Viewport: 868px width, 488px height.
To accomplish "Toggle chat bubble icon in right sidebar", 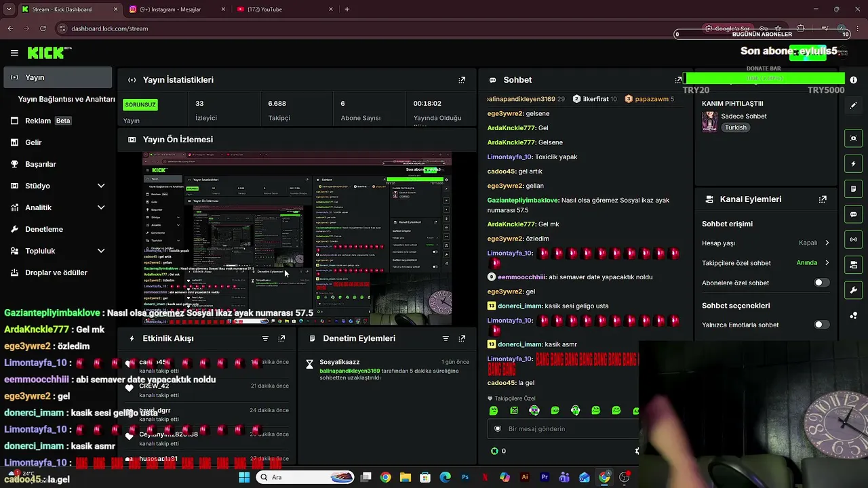I will pos(853,214).
